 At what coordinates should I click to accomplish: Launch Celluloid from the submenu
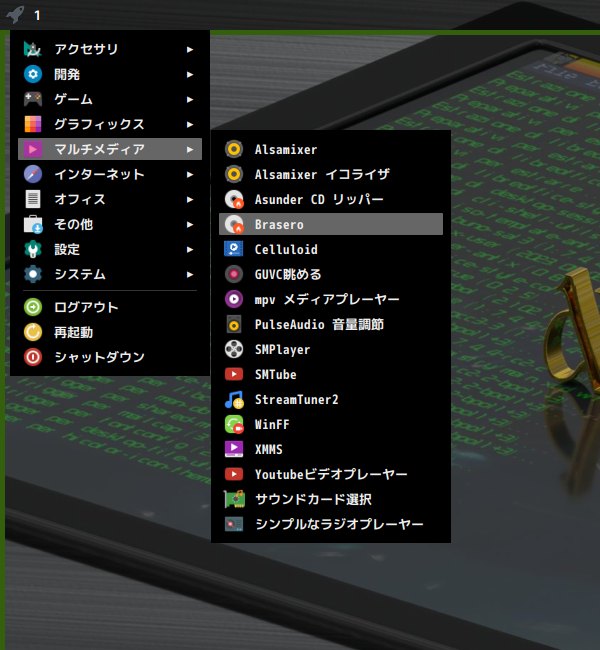(x=331, y=249)
